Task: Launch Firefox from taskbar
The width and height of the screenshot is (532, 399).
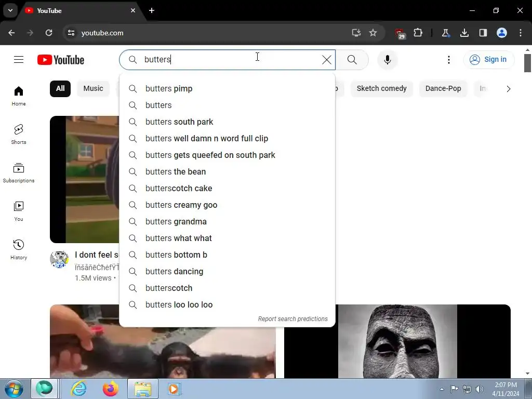Action: tap(111, 389)
